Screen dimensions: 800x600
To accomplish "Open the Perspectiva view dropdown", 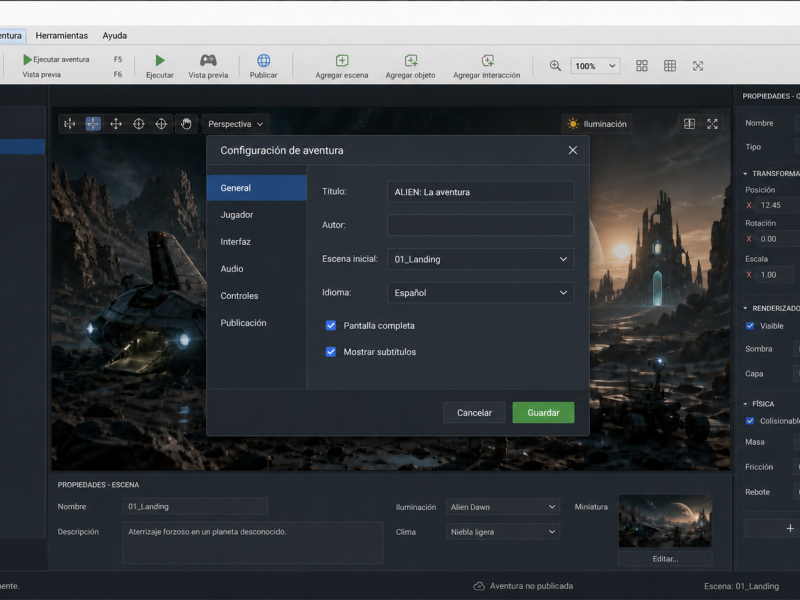I will (235, 124).
